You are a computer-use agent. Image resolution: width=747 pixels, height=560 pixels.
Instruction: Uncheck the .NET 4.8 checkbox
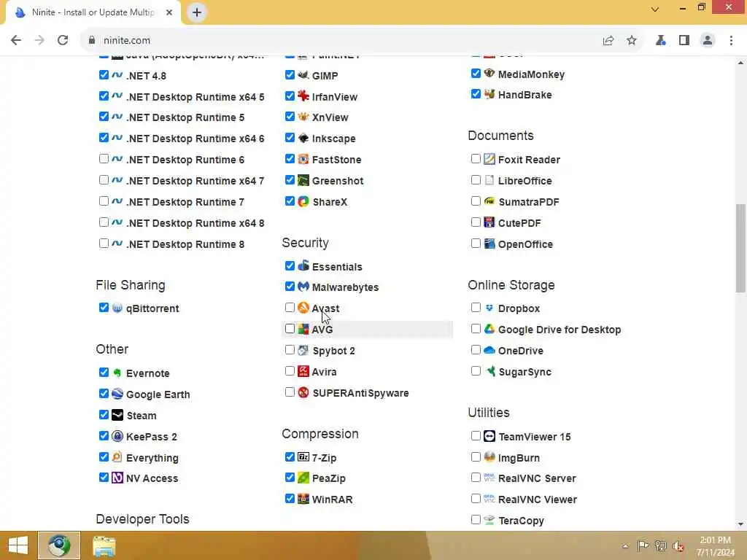pyautogui.click(x=104, y=75)
